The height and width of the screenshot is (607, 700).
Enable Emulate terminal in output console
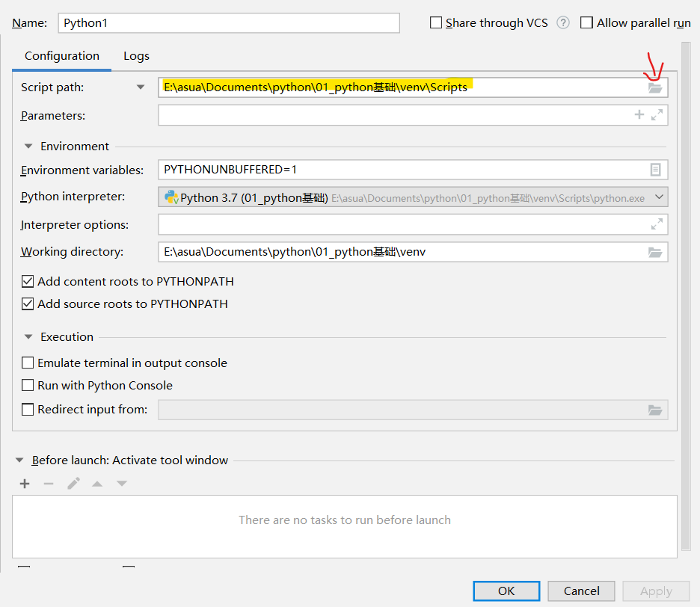pos(28,363)
